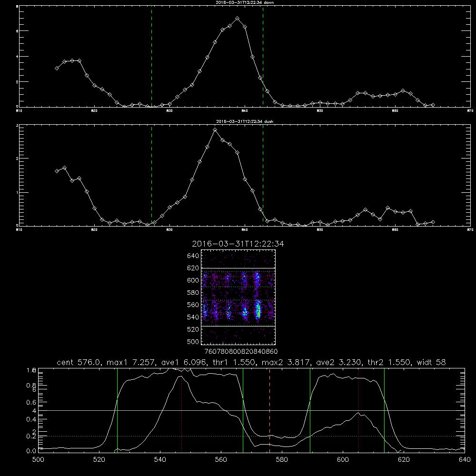Click the '540' label on the bottom plot x-axis

[x=160, y=460]
